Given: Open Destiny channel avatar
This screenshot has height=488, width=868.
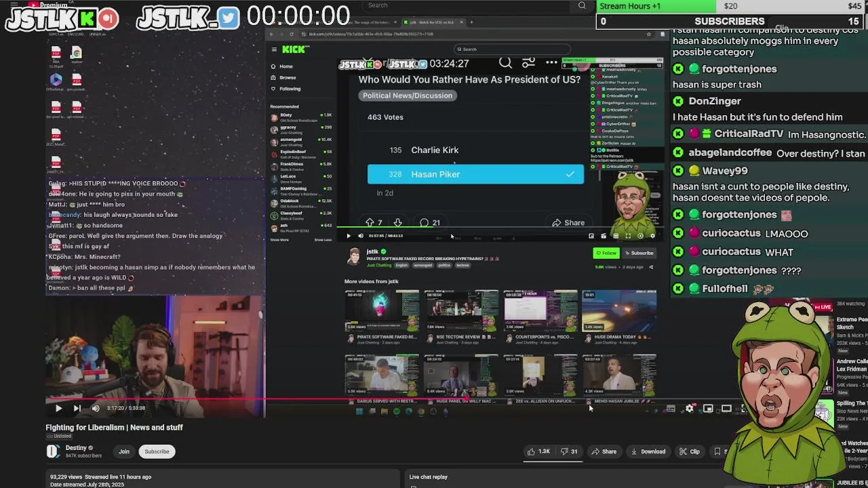Looking at the screenshot, I should point(53,451).
